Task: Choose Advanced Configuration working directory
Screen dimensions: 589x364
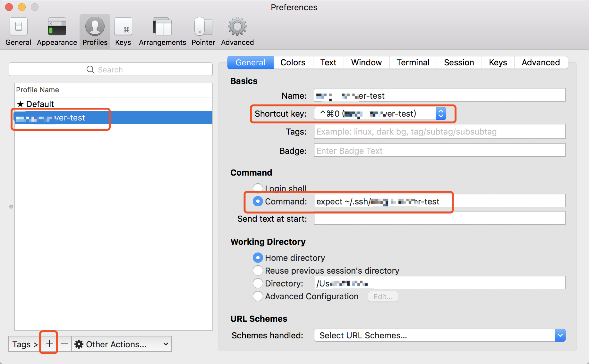Action: pyautogui.click(x=258, y=296)
